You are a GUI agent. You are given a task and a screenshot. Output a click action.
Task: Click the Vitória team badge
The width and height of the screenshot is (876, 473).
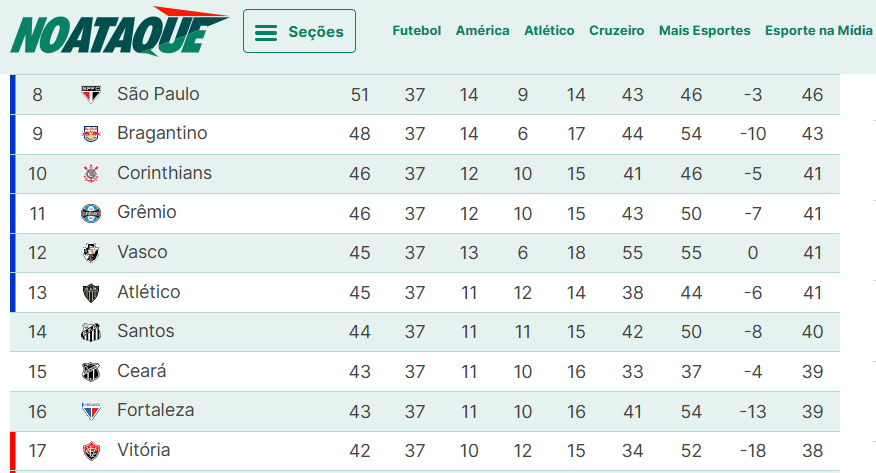(x=91, y=451)
